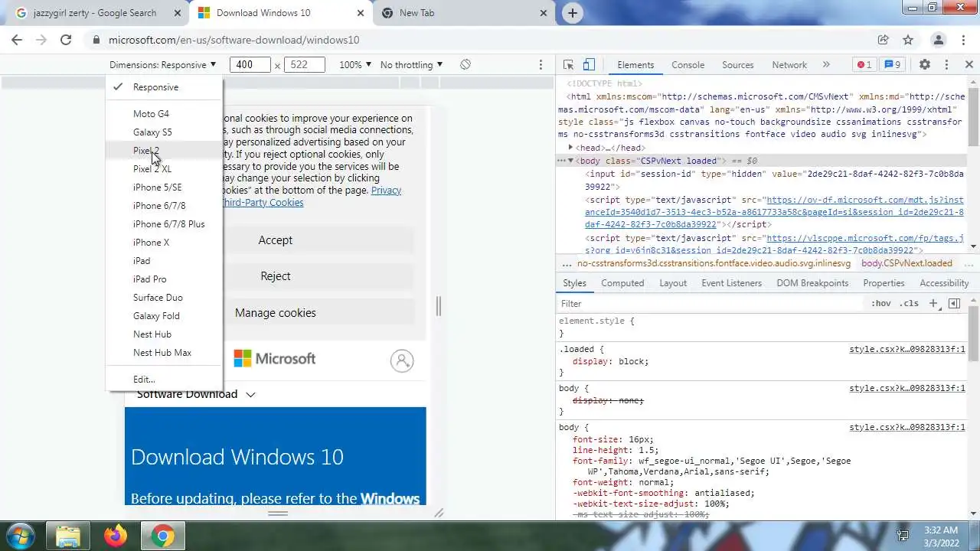Click the Accept cookies button
Image resolution: width=980 pixels, height=551 pixels.
(x=276, y=240)
